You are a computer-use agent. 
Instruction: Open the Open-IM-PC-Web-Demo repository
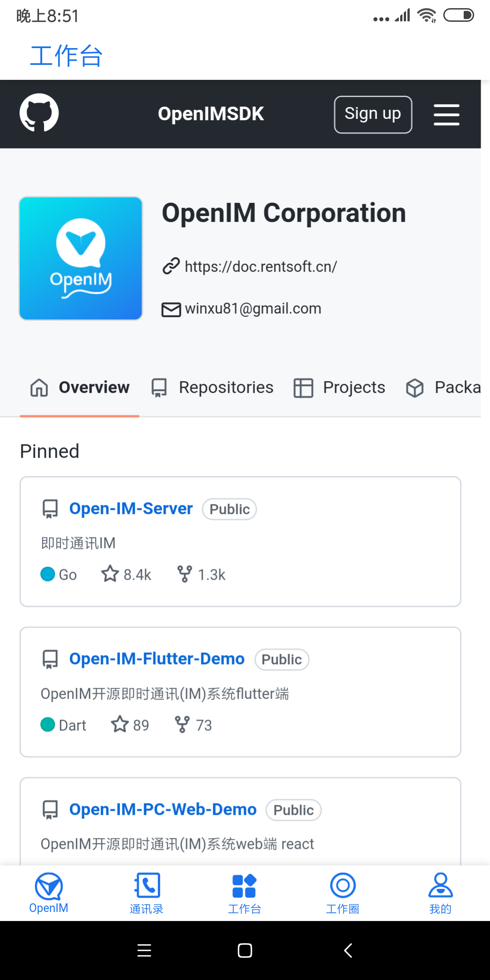click(x=162, y=809)
